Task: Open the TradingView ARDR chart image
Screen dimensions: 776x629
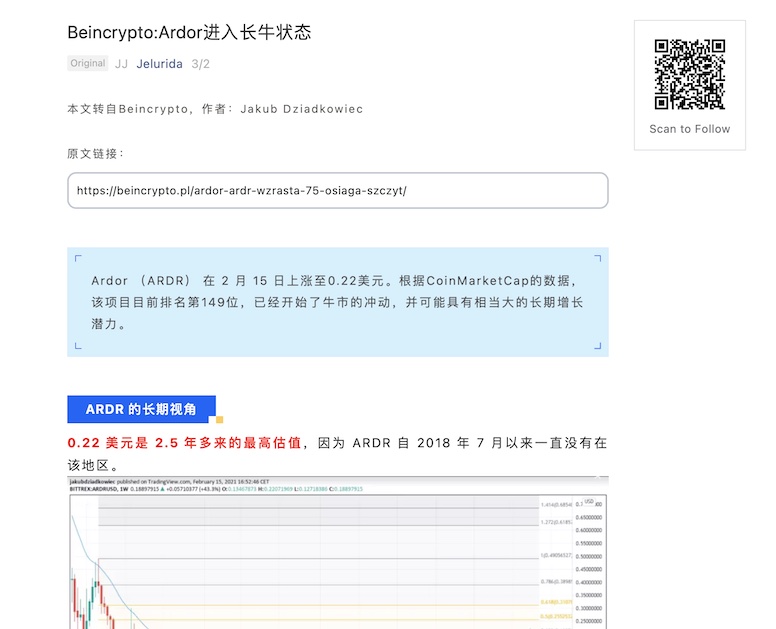Action: (x=338, y=553)
